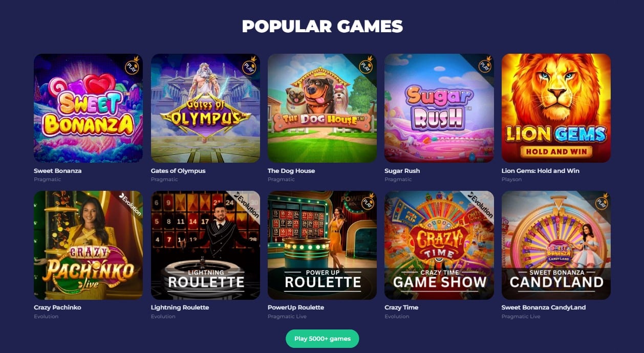
Task: Open the Sweet Bonanza CandyLand title link
Action: 544,307
